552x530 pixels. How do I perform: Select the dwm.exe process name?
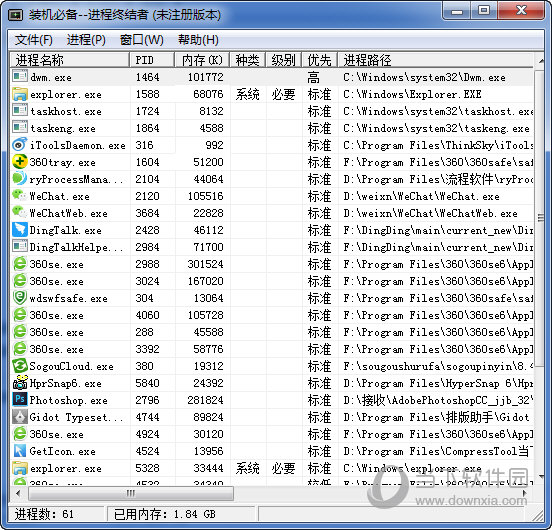[51, 77]
